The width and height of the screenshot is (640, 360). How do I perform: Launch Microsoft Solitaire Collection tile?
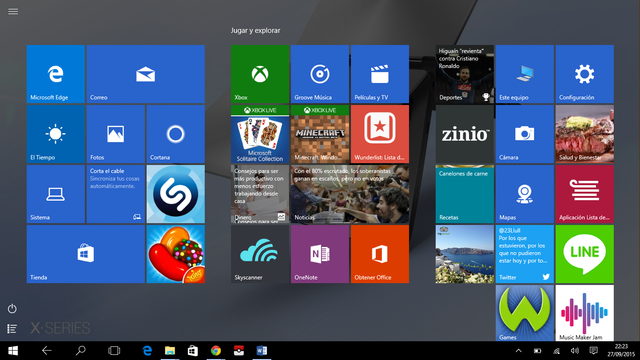coord(260,134)
